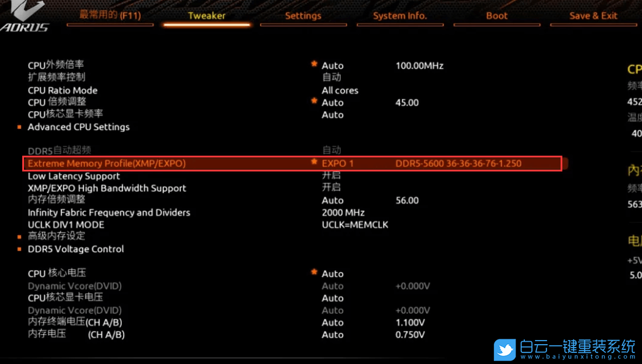Expand the 高级内存设定 submenu
Screen dimensions: 642x364
point(57,236)
